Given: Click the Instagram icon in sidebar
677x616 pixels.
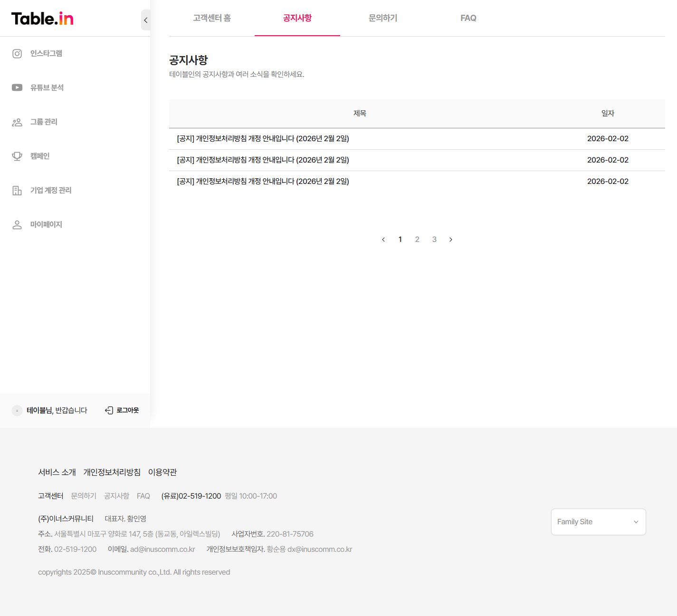Looking at the screenshot, I should [17, 54].
